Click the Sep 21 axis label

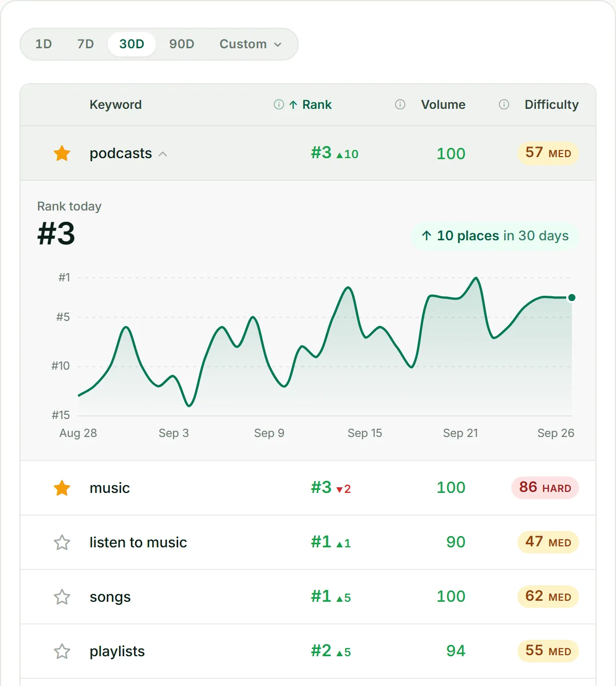tap(460, 433)
